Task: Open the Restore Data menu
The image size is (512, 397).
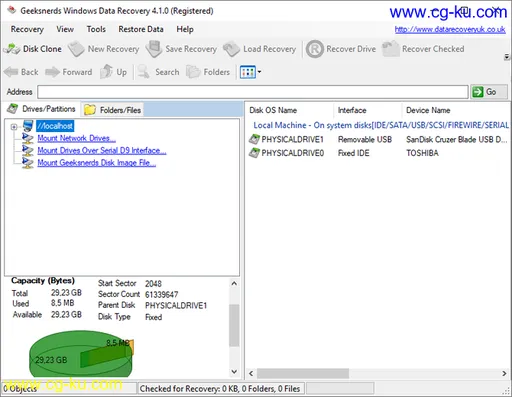Action: (x=141, y=29)
